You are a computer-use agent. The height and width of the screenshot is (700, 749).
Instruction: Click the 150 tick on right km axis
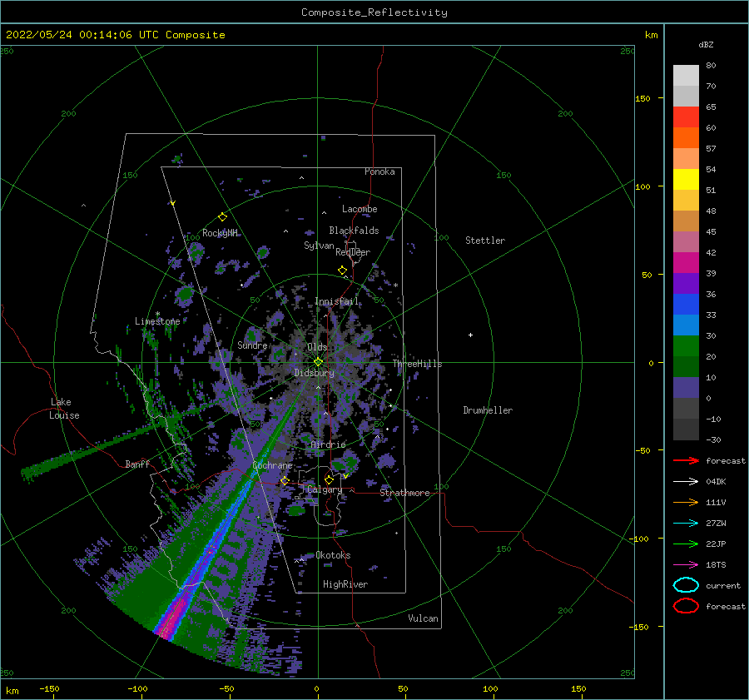(642, 98)
